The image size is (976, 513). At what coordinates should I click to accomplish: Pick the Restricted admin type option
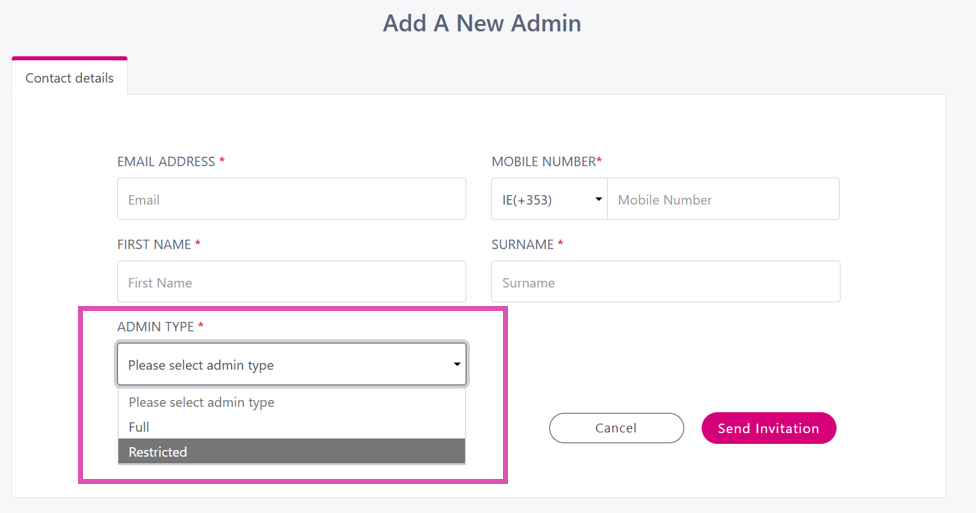158,452
